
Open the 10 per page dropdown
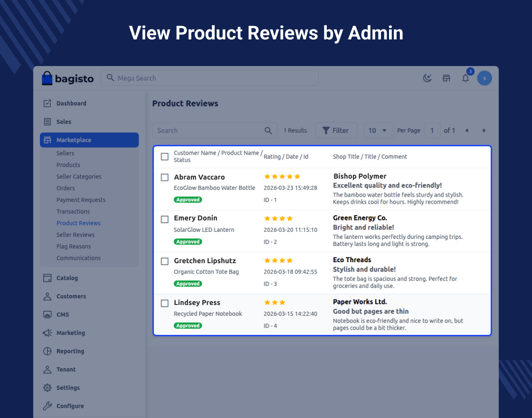[379, 131]
